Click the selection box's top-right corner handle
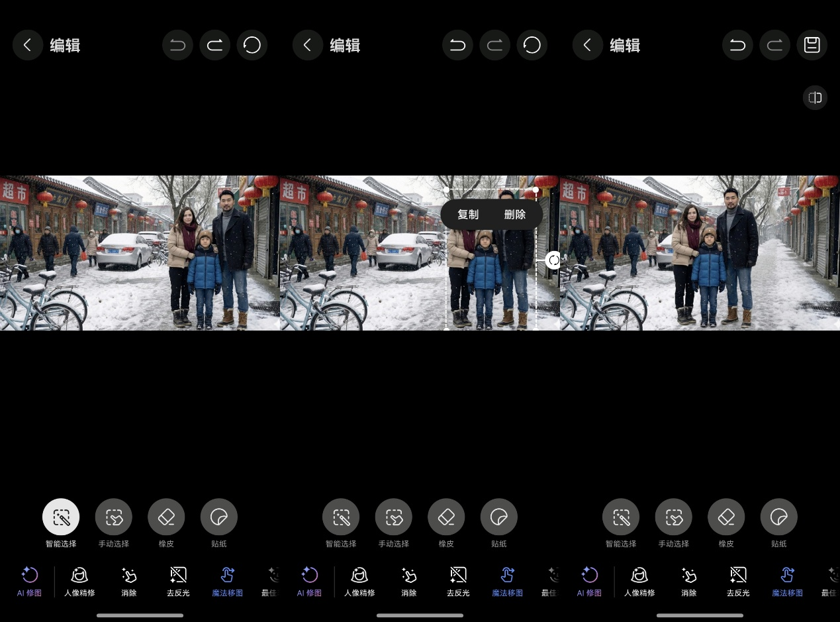 536,190
